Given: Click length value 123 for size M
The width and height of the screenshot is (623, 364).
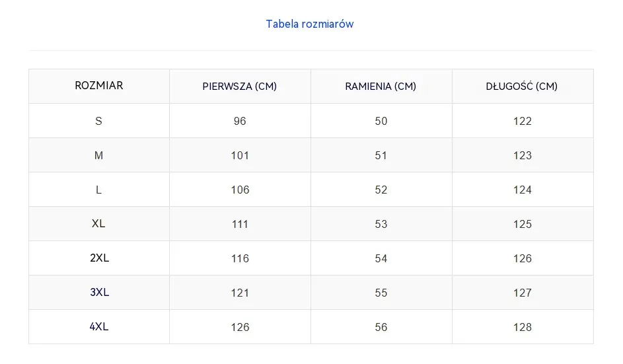Looking at the screenshot, I should [x=523, y=155].
